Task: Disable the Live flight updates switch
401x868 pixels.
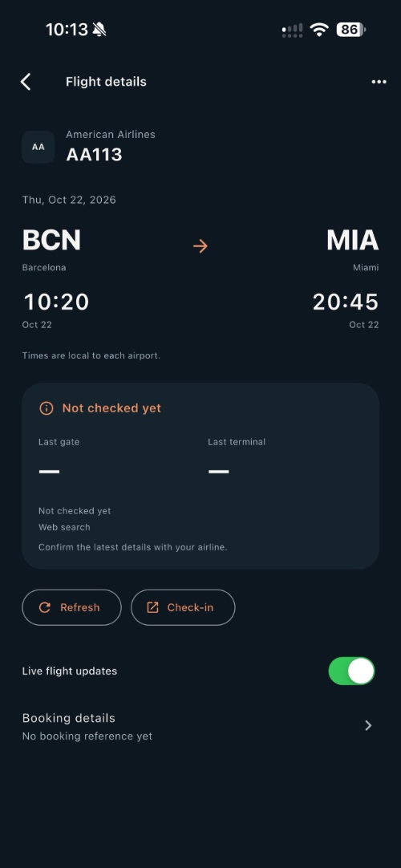Action: pyautogui.click(x=352, y=671)
